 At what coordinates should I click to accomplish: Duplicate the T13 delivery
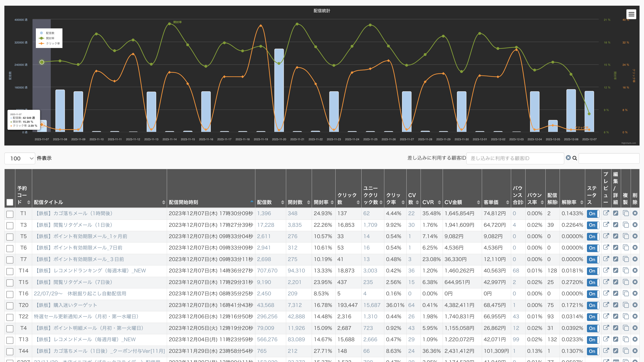[x=625, y=339]
